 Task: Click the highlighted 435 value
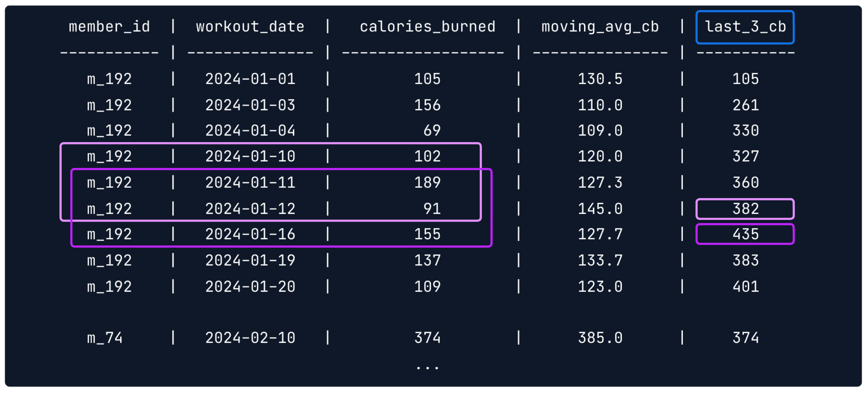pyautogui.click(x=745, y=234)
